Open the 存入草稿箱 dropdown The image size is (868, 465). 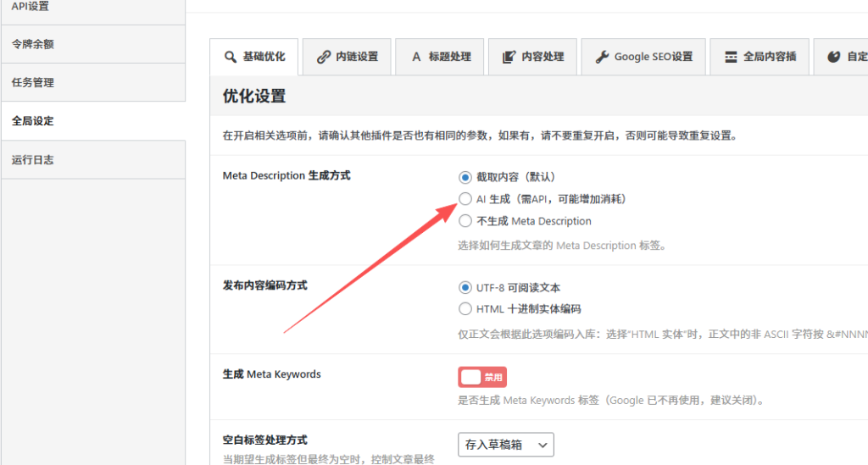(x=506, y=444)
